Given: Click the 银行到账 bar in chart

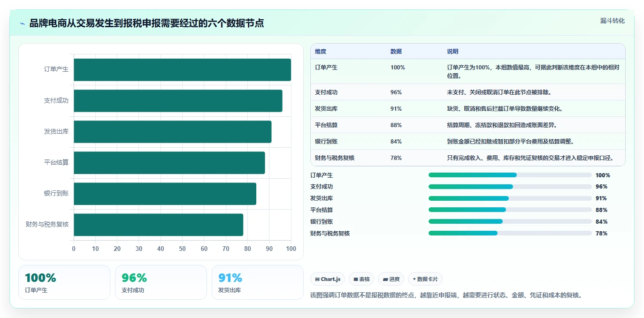Looking at the screenshot, I should pyautogui.click(x=165, y=194).
